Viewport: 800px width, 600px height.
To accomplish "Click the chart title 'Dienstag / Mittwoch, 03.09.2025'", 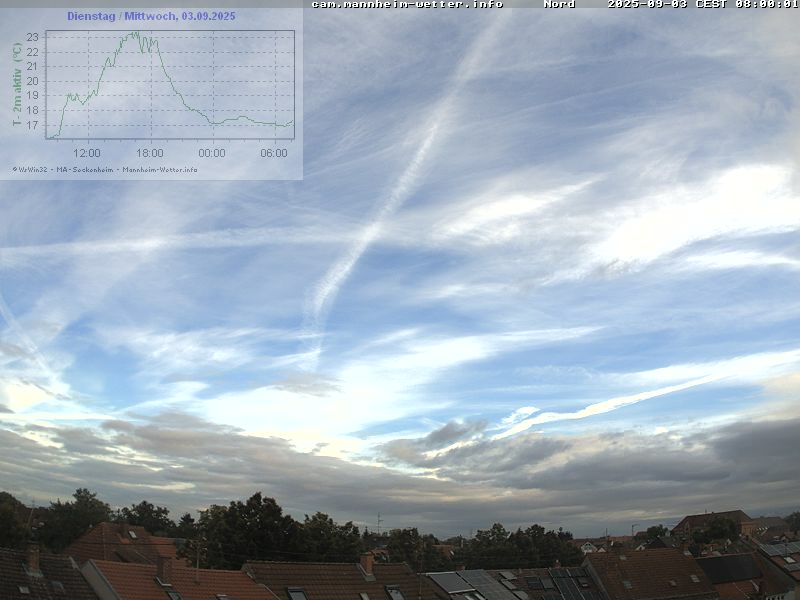I will tap(151, 16).
